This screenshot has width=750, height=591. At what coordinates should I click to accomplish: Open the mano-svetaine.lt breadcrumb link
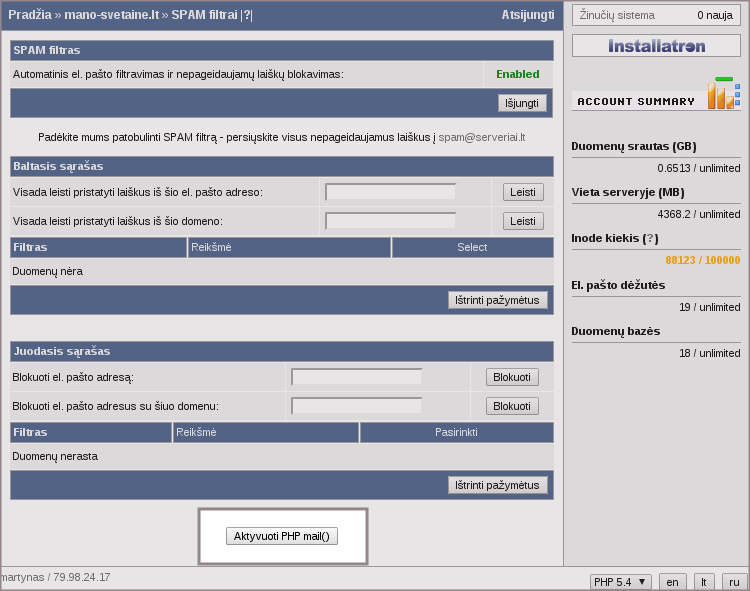(x=111, y=15)
